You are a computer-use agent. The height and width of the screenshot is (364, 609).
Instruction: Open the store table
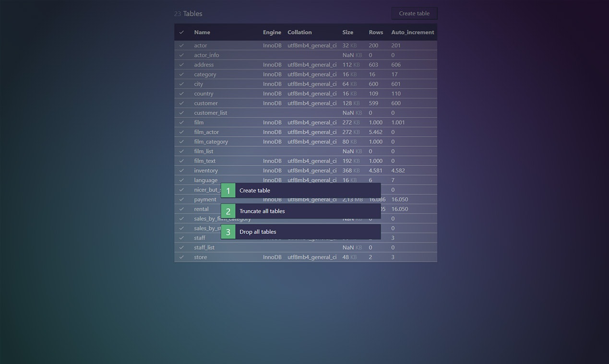pyautogui.click(x=201, y=257)
